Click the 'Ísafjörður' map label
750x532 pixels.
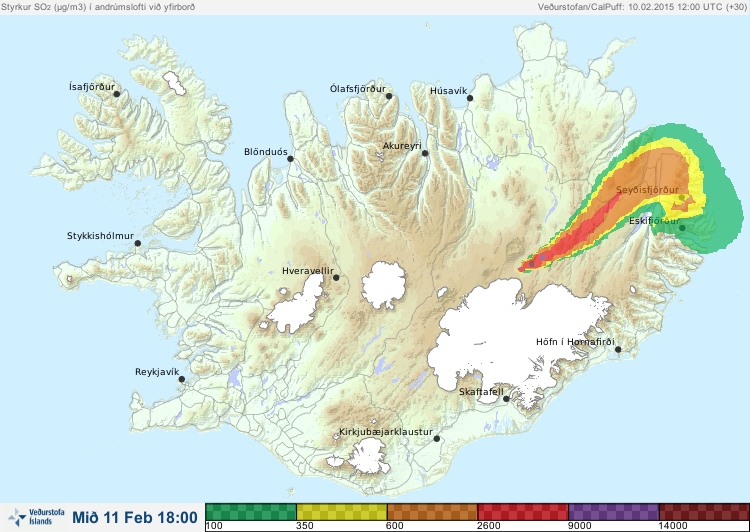pyautogui.click(x=92, y=87)
